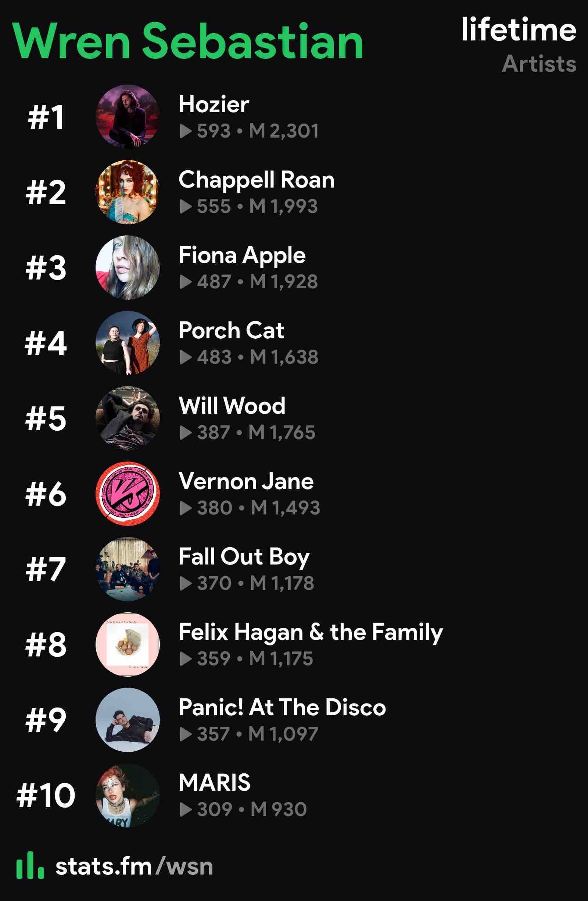The width and height of the screenshot is (588, 901).
Task: Click the stats.fm green bars logo
Action: click(x=30, y=865)
